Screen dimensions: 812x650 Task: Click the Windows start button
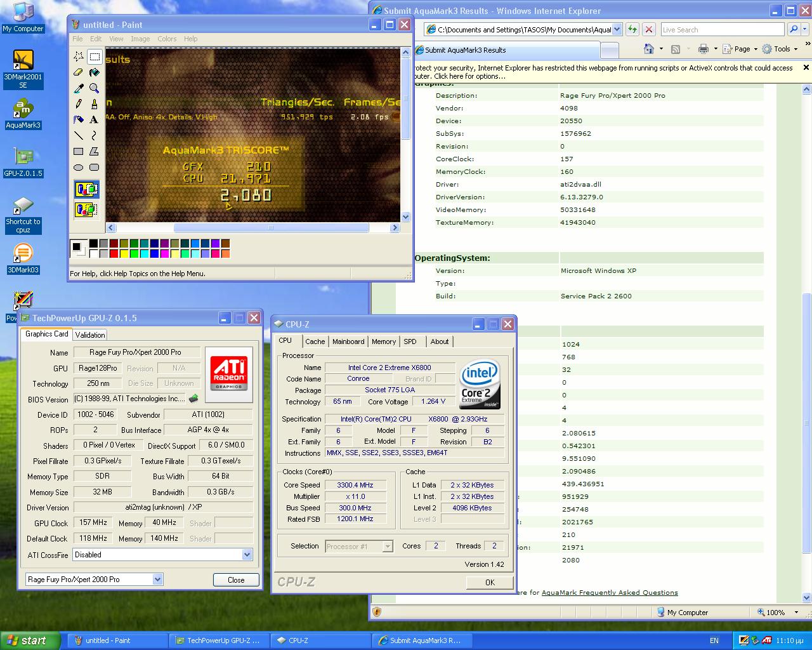(30, 640)
